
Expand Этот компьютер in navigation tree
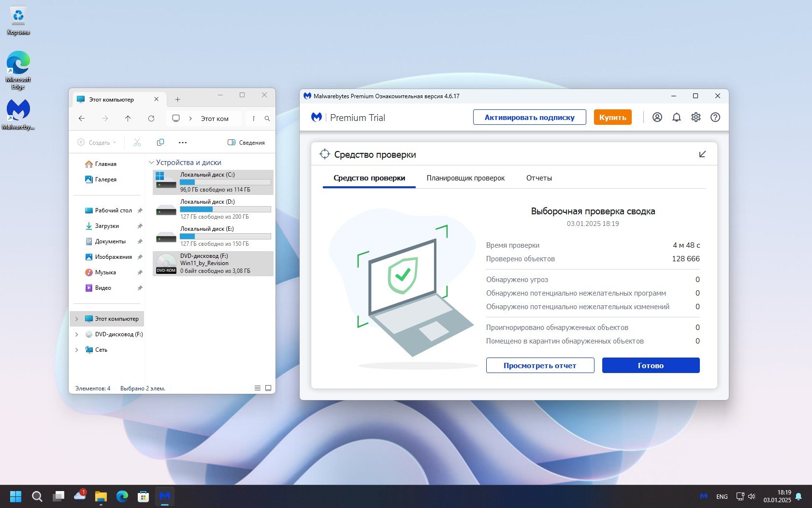tap(76, 319)
